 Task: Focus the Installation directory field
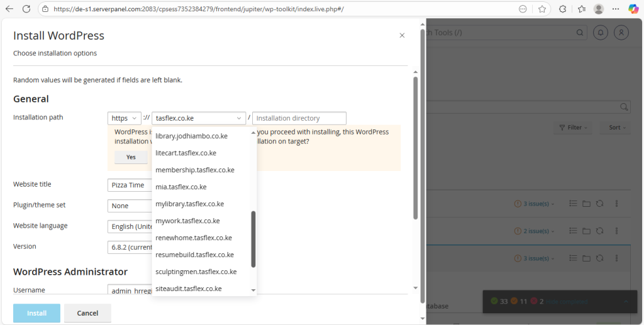pyautogui.click(x=299, y=118)
